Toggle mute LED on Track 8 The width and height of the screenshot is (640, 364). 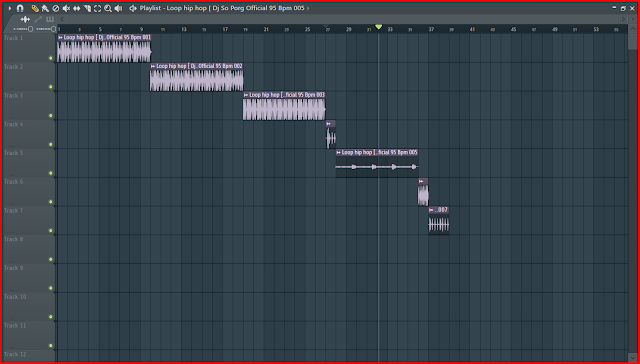pyautogui.click(x=51, y=259)
